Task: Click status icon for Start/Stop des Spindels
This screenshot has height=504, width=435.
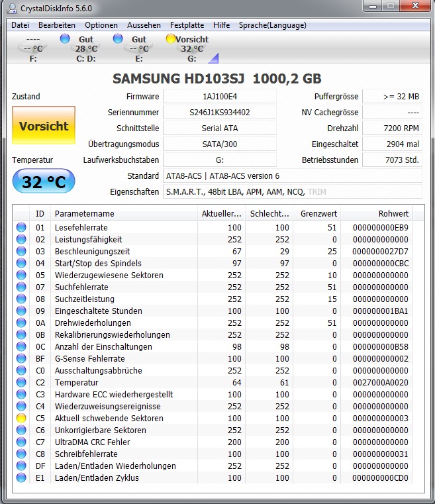Action: [x=21, y=263]
